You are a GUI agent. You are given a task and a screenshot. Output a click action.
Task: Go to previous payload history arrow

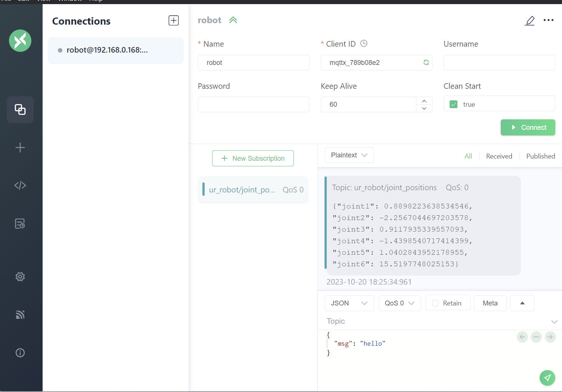(x=522, y=337)
